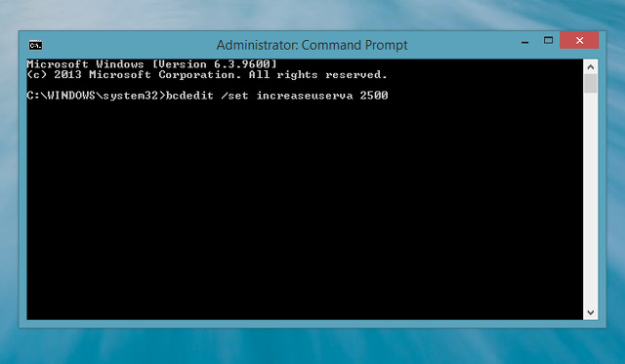Click the '/set' argument text
This screenshot has height=364, width=625.
[234, 96]
